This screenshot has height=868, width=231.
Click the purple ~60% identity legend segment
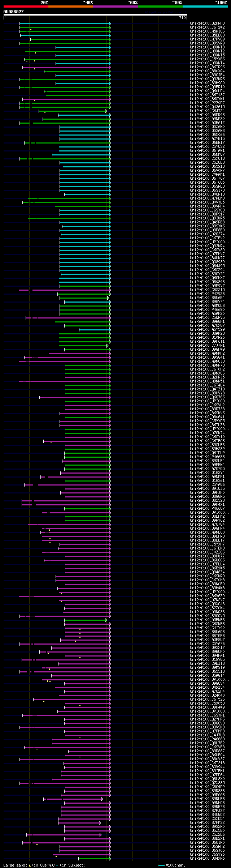pos(115,7)
